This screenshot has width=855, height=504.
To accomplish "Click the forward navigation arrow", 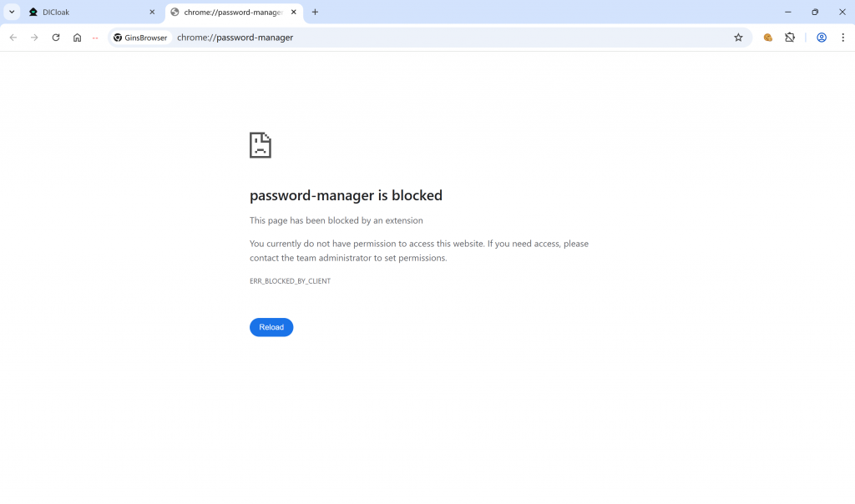I will tap(34, 38).
